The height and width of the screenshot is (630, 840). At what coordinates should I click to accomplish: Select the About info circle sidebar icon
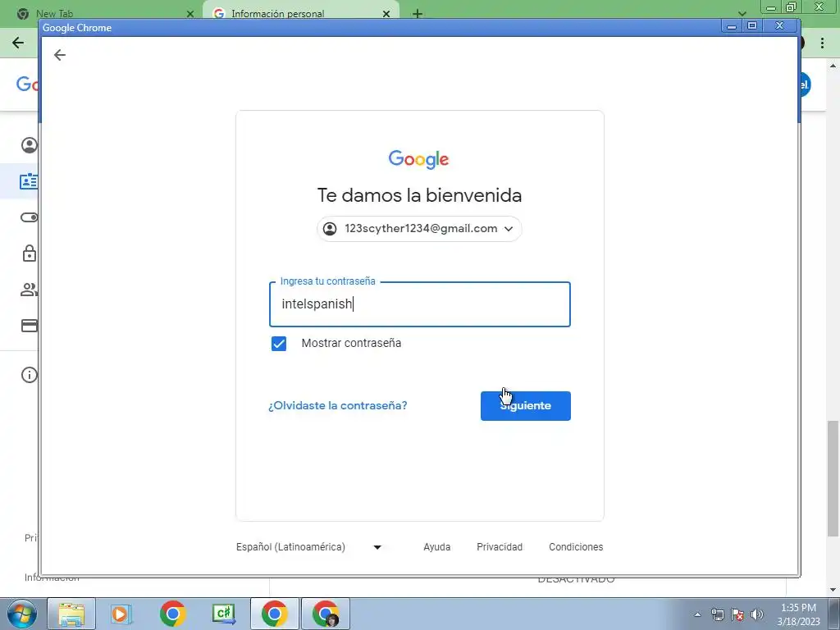tap(30, 374)
